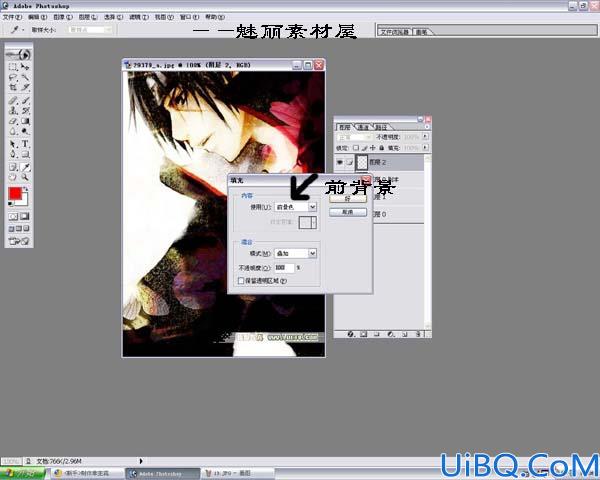Screen dimensions: 600x480
Task: Switch to the Channels tab
Action: [x=363, y=127]
